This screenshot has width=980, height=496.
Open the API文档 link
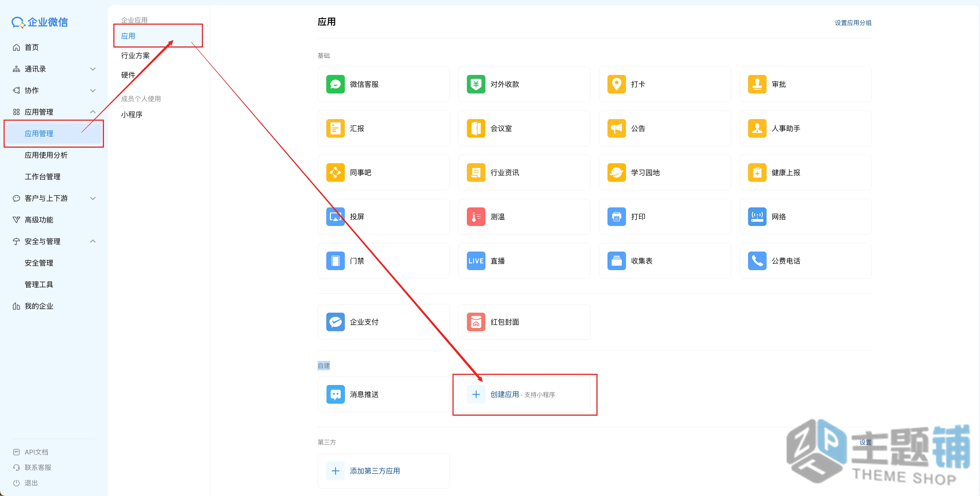tap(36, 452)
